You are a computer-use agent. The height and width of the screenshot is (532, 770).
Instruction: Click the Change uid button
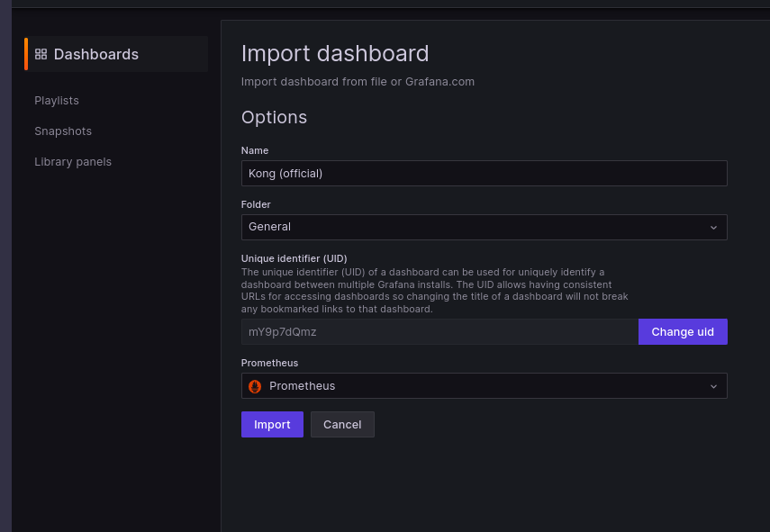(683, 332)
